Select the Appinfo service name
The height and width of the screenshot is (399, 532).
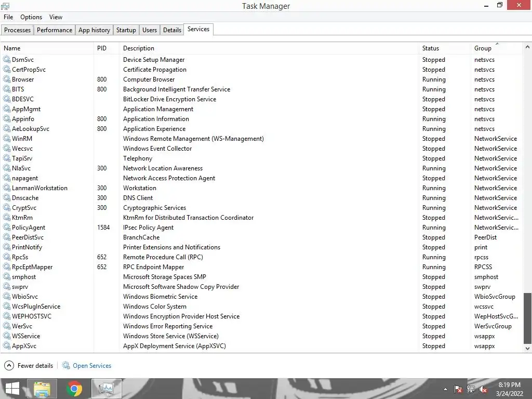(23, 119)
